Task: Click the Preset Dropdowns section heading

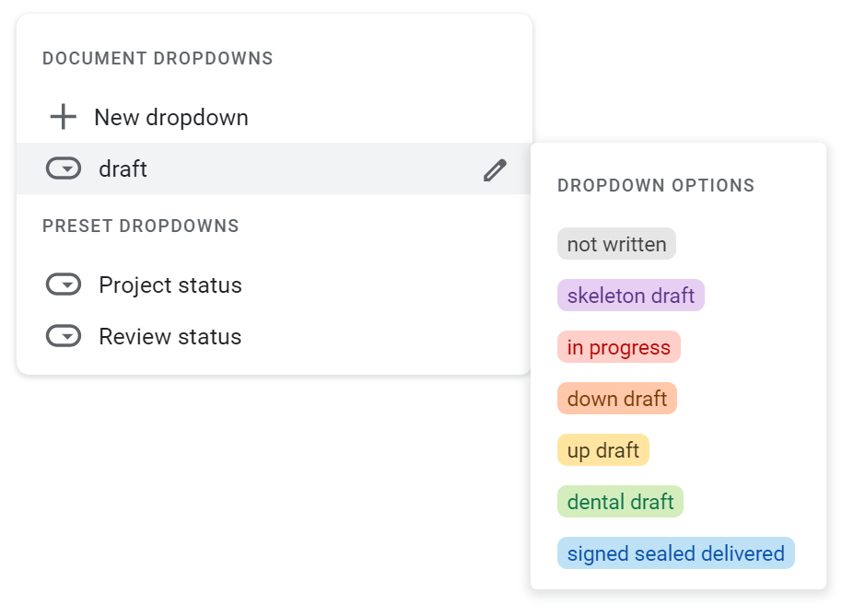Action: (x=141, y=226)
